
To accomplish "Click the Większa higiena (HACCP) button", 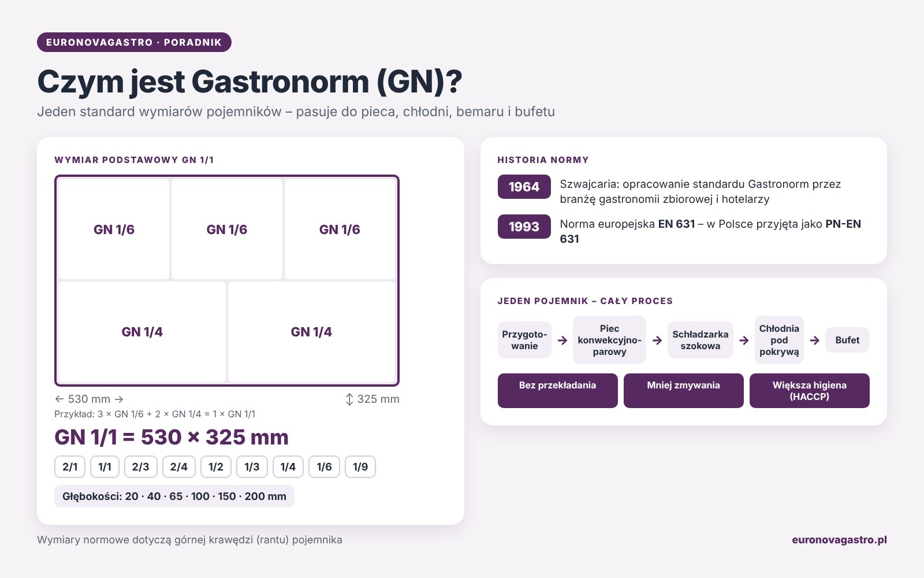I will coord(809,391).
